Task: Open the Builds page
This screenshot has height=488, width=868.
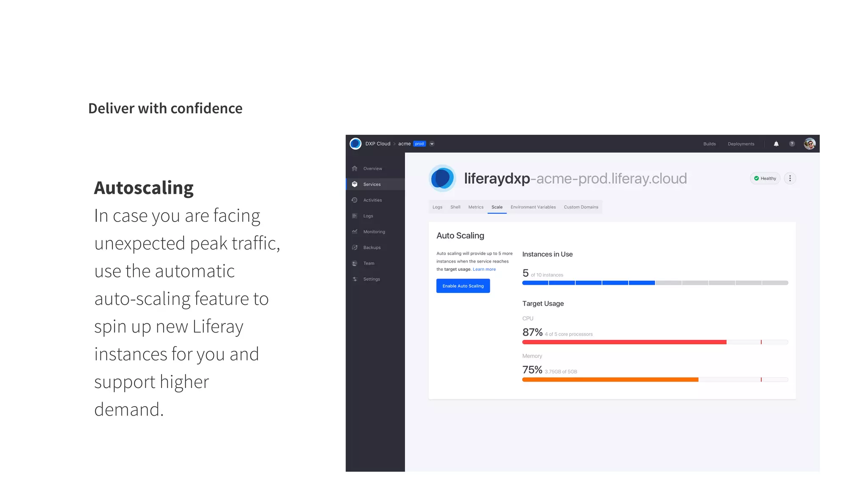Action: (x=709, y=144)
